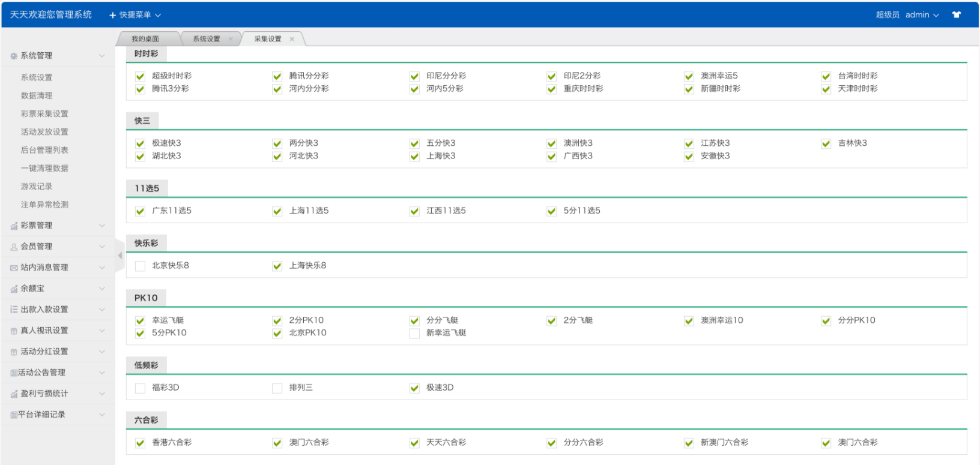Click the list icon next to 出款入款设置
The image size is (980, 465).
point(14,310)
